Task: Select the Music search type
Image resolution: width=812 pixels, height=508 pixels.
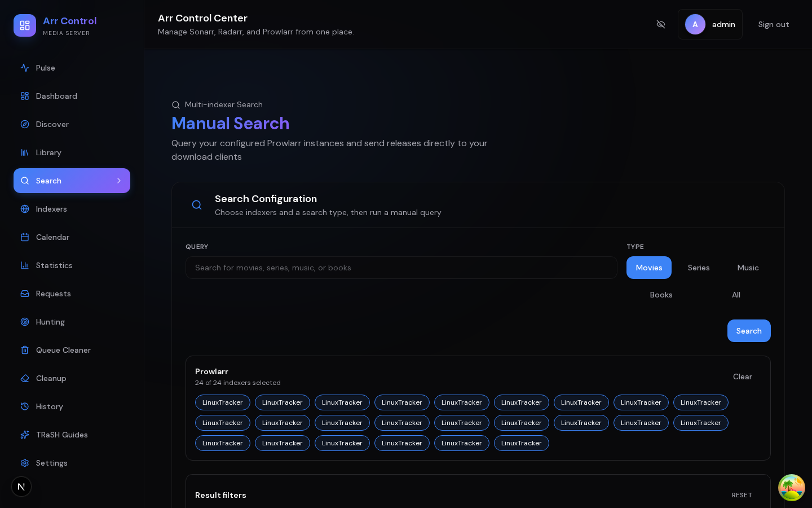Action: [x=748, y=268]
